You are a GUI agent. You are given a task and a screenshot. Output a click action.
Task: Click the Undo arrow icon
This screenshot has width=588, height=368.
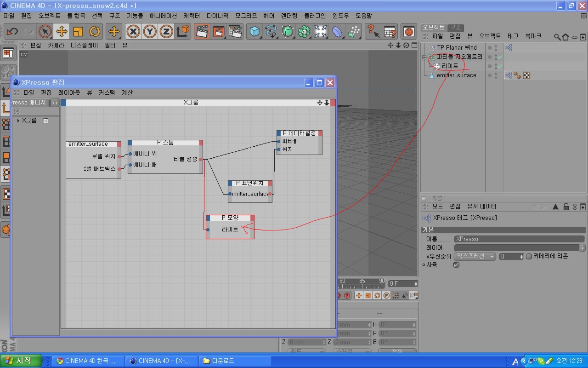pyautogui.click(x=12, y=32)
